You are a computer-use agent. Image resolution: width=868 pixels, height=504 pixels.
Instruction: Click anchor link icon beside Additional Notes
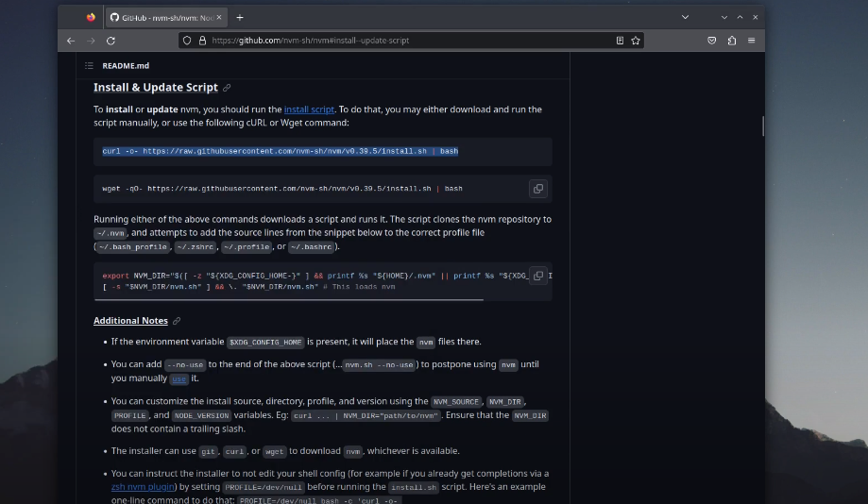177,321
